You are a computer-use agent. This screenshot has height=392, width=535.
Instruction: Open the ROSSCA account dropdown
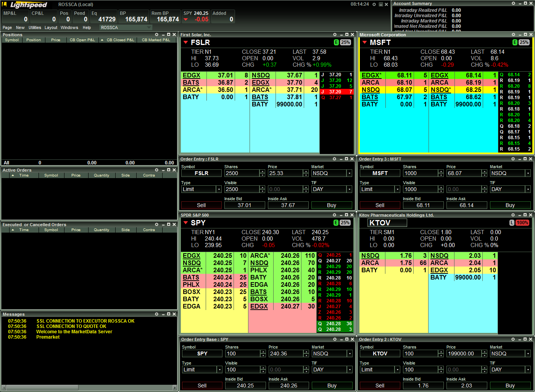pos(126,27)
